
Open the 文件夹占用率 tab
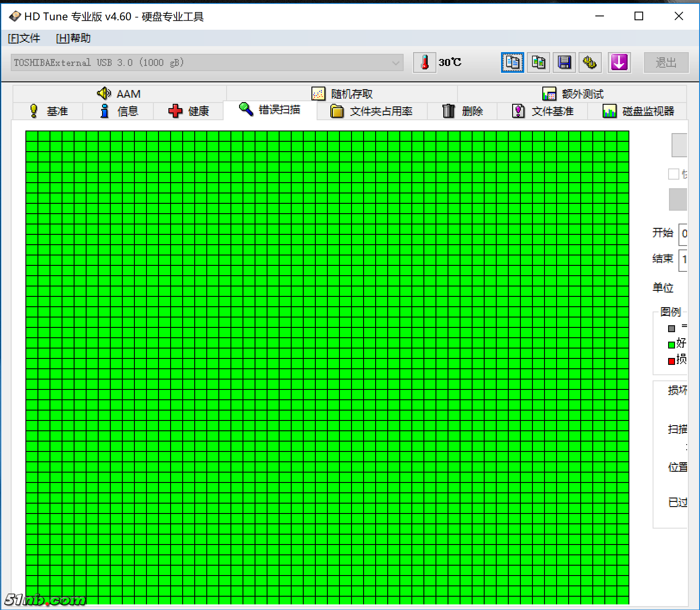372,111
